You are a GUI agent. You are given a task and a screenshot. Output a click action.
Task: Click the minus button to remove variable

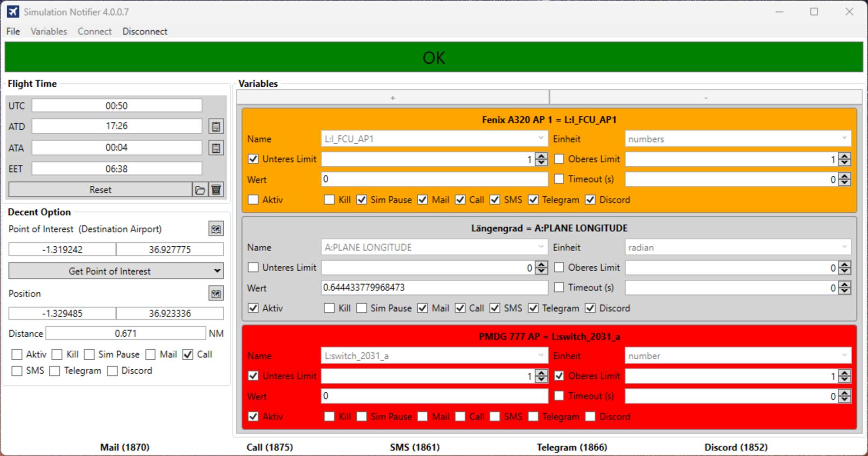[x=706, y=98]
